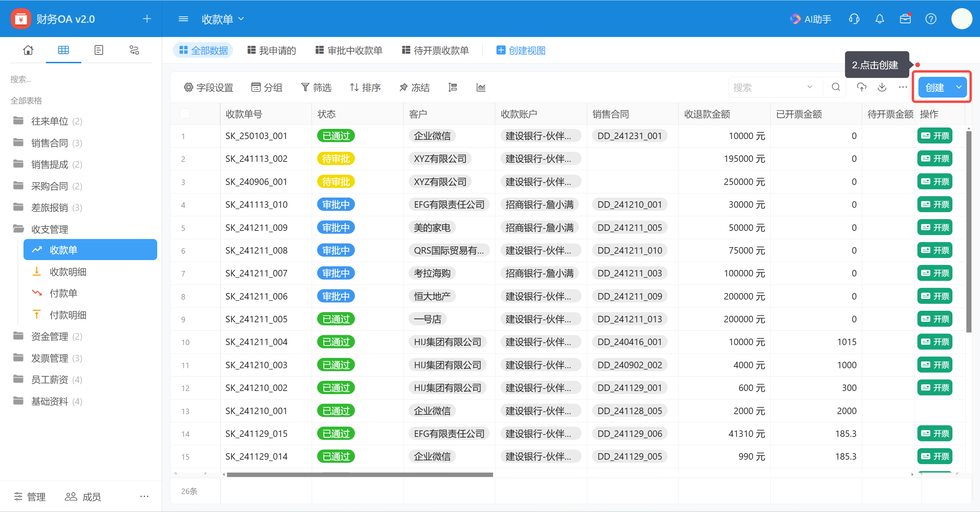Expand the 创建 button dropdown arrow
Viewport: 980px width, 512px height.
click(x=959, y=87)
